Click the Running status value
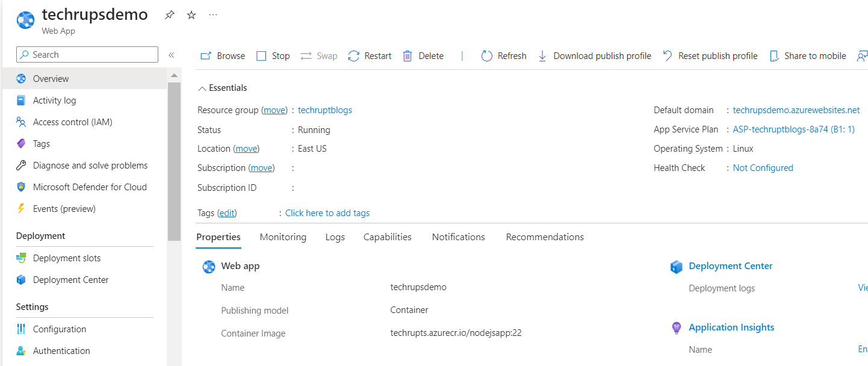The image size is (868, 366). coord(314,130)
